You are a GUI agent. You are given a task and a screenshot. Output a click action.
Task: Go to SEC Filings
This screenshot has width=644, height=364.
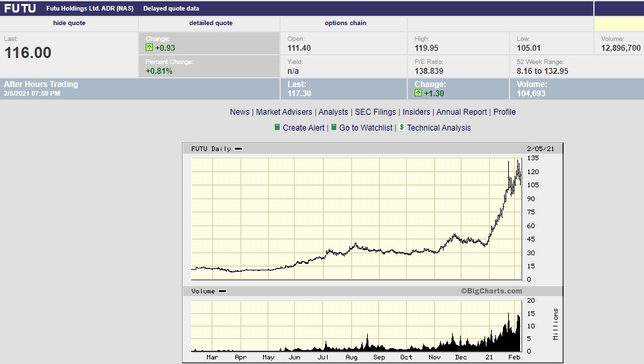coord(376,112)
